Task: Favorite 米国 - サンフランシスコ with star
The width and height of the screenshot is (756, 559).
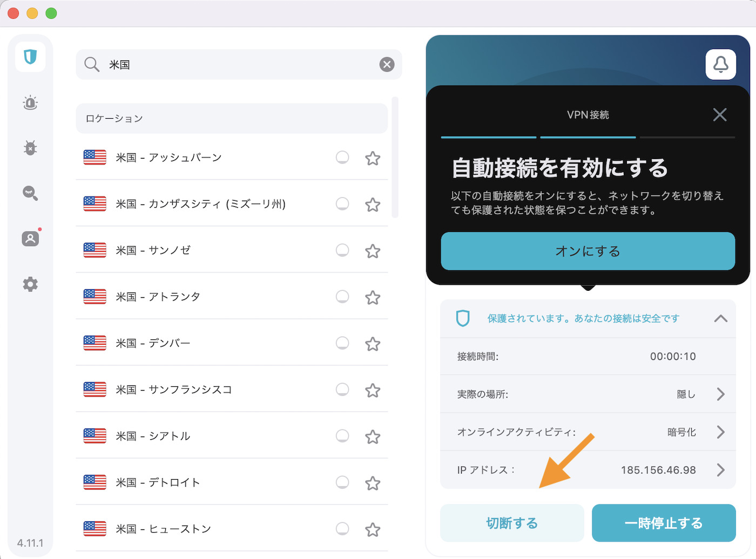Action: click(x=373, y=390)
